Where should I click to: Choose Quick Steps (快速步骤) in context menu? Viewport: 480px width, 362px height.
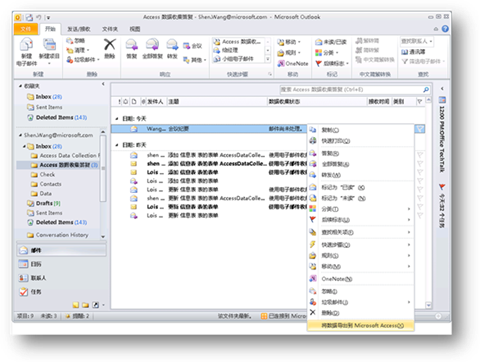tap(361, 245)
